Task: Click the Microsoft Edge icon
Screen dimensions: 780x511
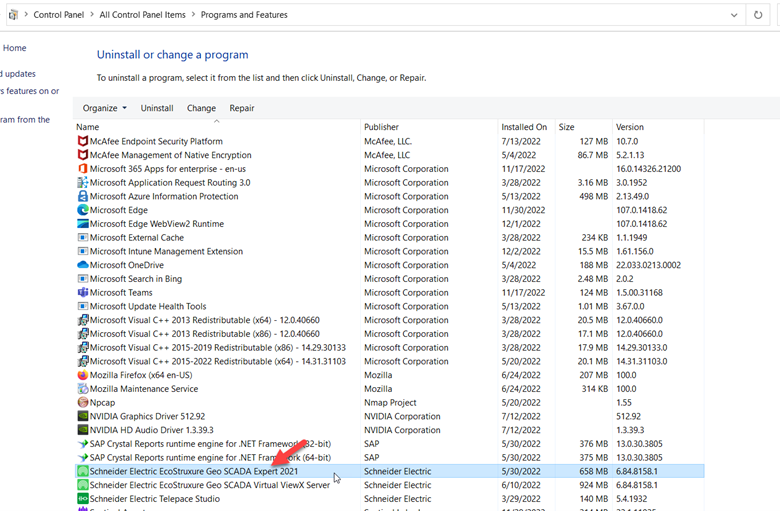Action: tap(83, 210)
